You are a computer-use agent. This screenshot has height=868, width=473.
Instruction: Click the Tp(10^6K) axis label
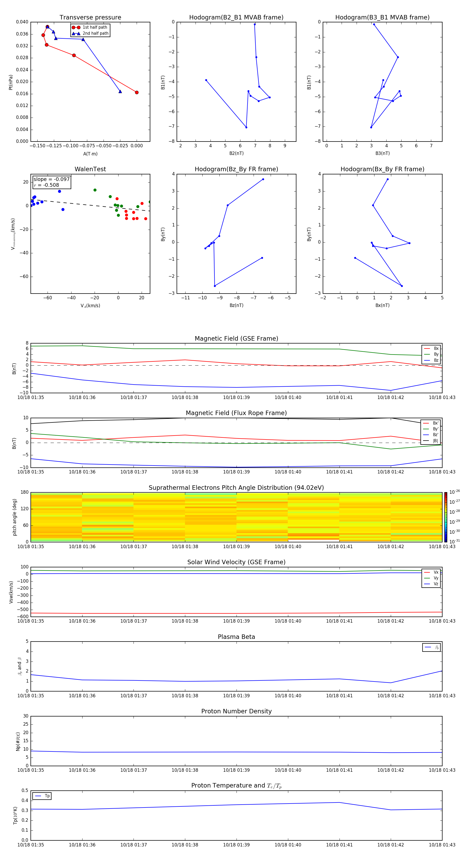(15, 815)
